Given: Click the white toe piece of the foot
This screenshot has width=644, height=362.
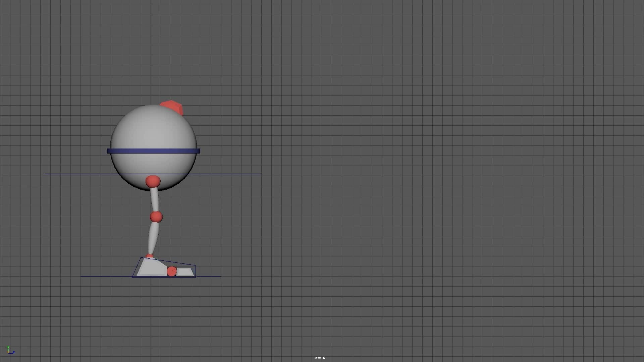Looking at the screenshot, I should pos(184,271).
